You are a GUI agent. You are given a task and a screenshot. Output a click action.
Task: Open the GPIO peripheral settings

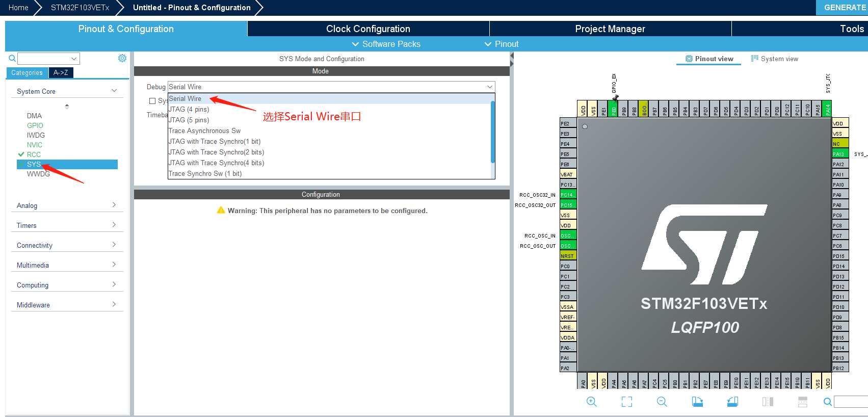tap(35, 125)
